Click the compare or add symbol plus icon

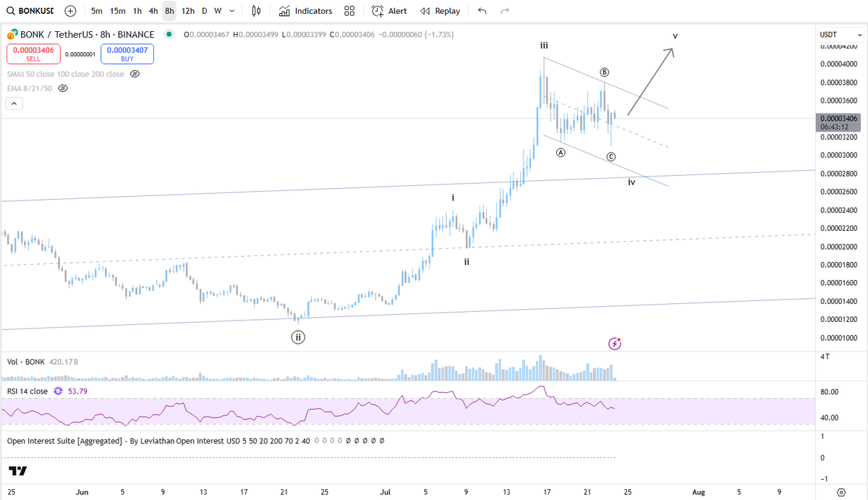coord(70,11)
